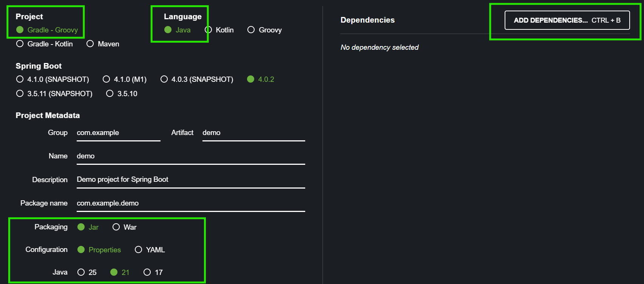This screenshot has height=284, width=644.
Task: Choose Java version 21
Action: (120, 272)
